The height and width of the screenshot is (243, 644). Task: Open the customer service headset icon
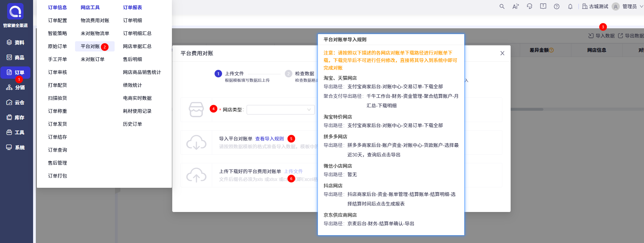point(529,6)
